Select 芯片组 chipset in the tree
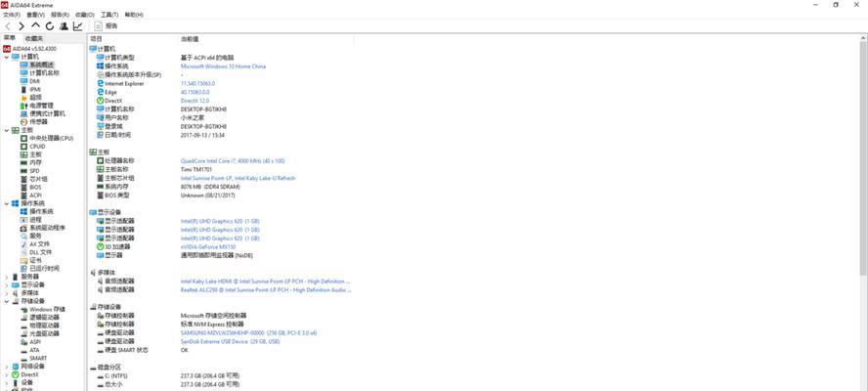 tap(38, 179)
